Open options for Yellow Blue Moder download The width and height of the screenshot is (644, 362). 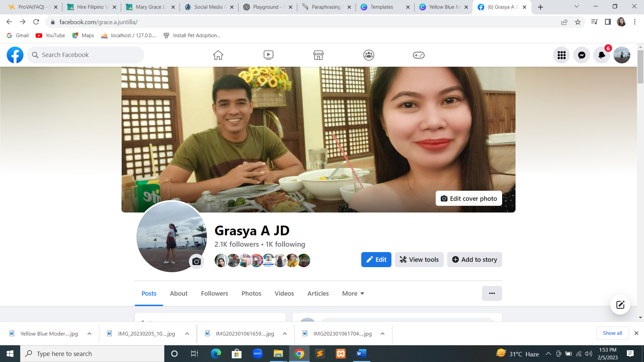(90, 334)
